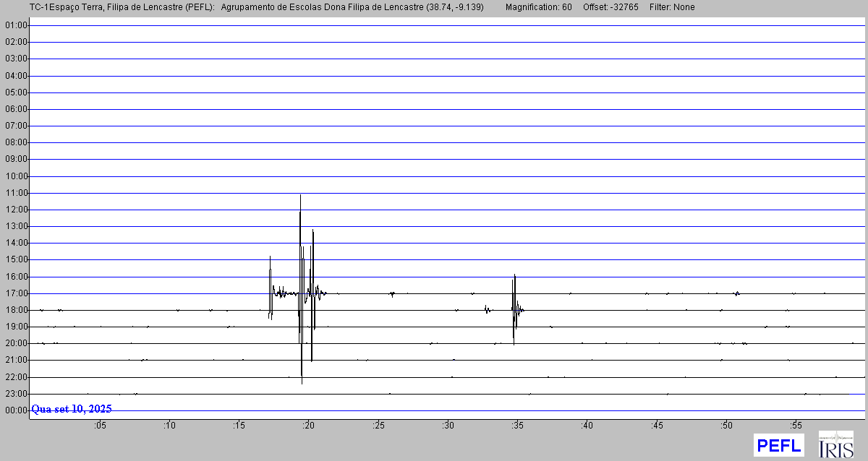
Task: Click the 01:00 hour label
Action: 16,25
